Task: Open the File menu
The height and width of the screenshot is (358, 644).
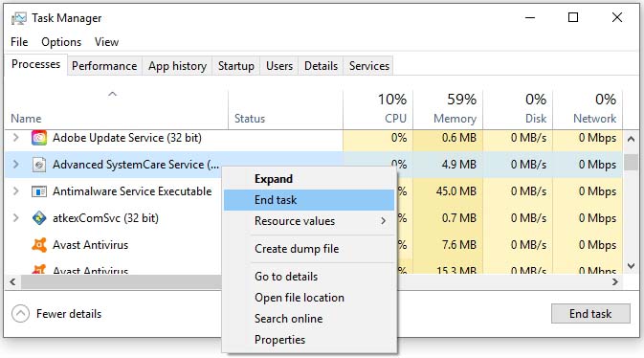Action: (x=19, y=42)
